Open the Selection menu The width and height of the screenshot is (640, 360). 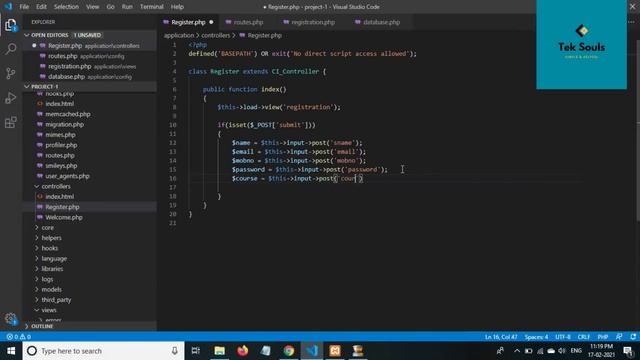click(66, 7)
